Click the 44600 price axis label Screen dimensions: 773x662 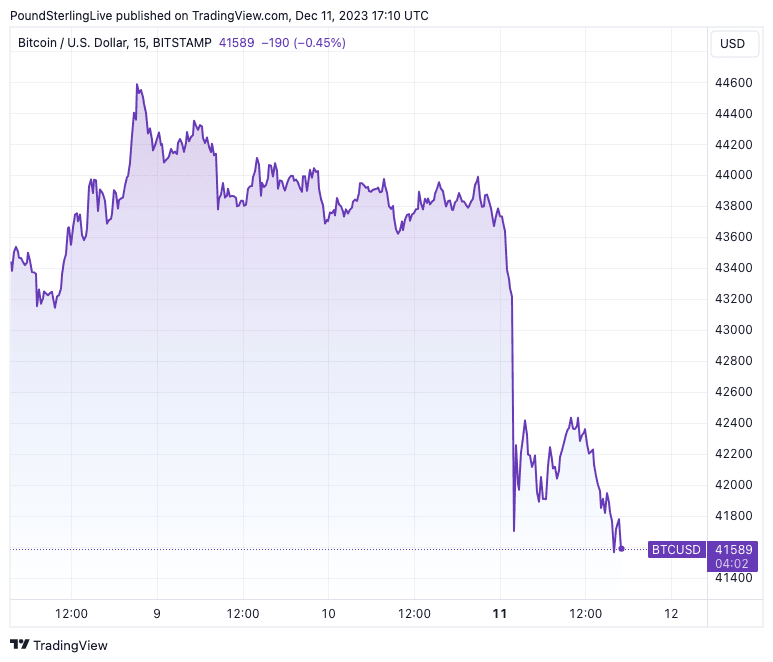point(733,82)
